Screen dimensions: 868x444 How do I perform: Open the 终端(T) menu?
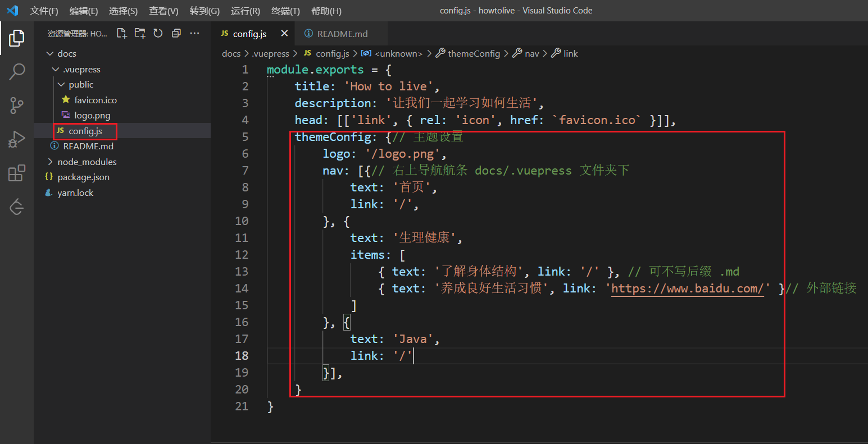(x=285, y=10)
